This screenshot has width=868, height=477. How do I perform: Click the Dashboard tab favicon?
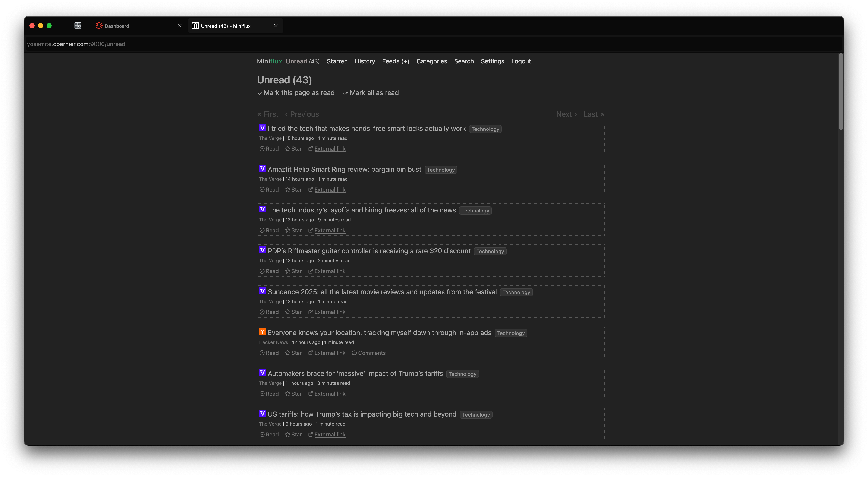(99, 26)
